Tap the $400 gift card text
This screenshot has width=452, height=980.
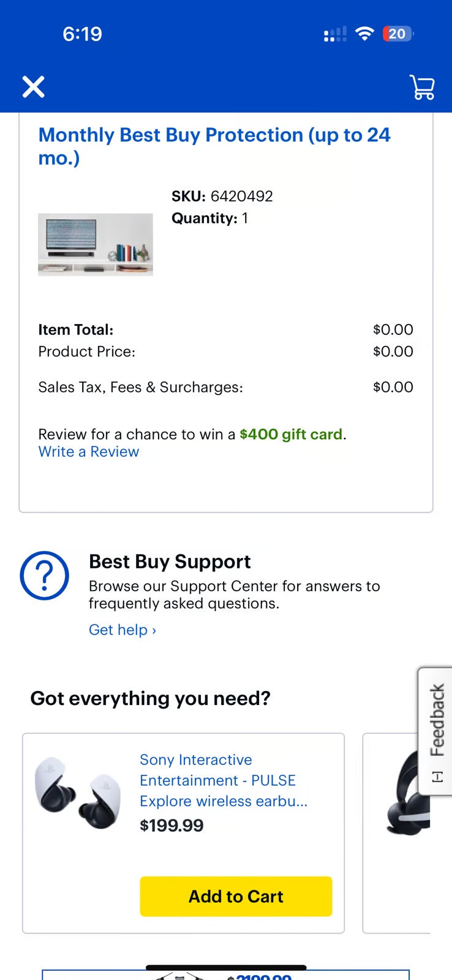tap(291, 434)
